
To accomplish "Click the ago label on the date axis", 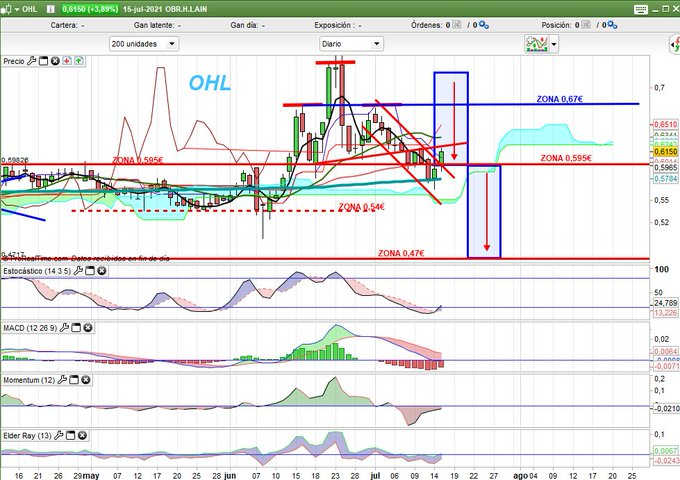I will [x=520, y=476].
